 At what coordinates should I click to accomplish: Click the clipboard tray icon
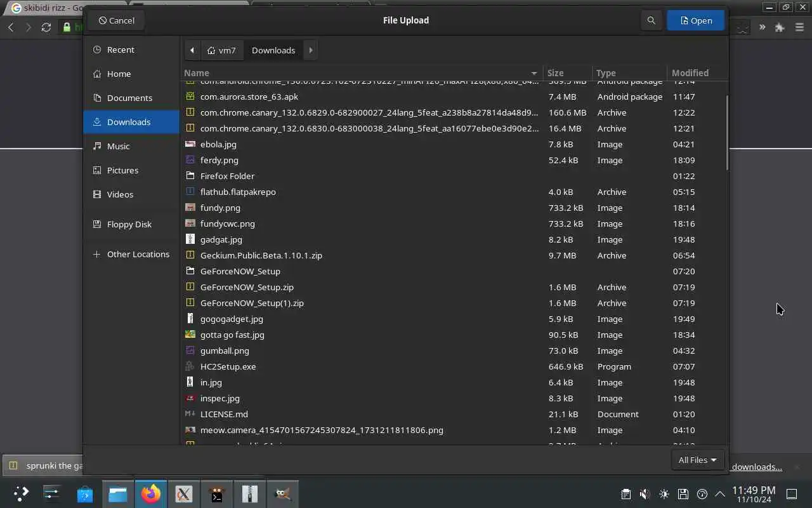[x=625, y=494]
